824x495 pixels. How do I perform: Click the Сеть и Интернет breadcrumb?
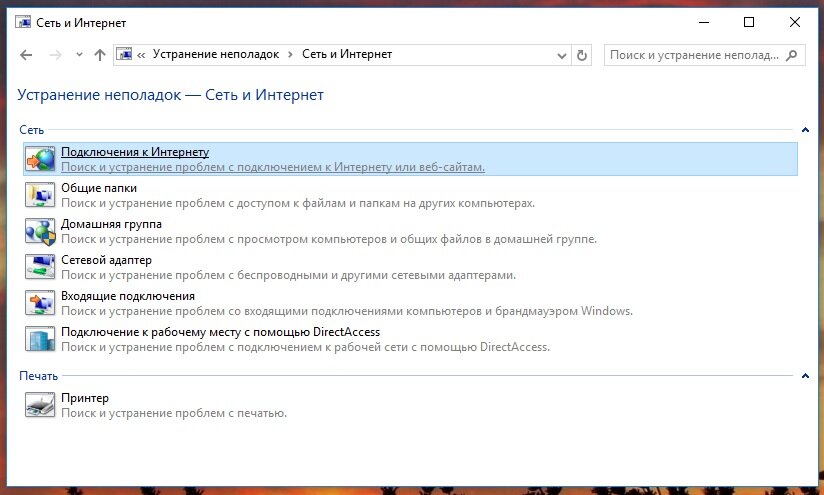point(347,54)
